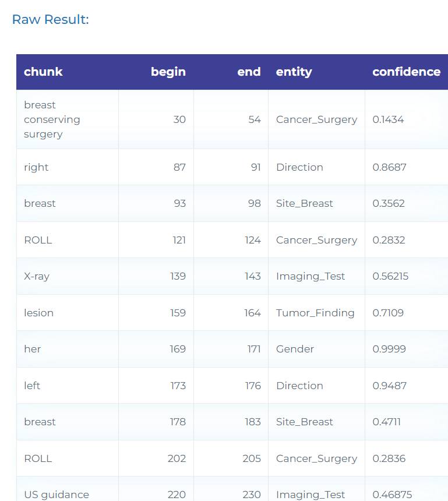Click confidence value 0.1434
448x501 pixels.
388,119
